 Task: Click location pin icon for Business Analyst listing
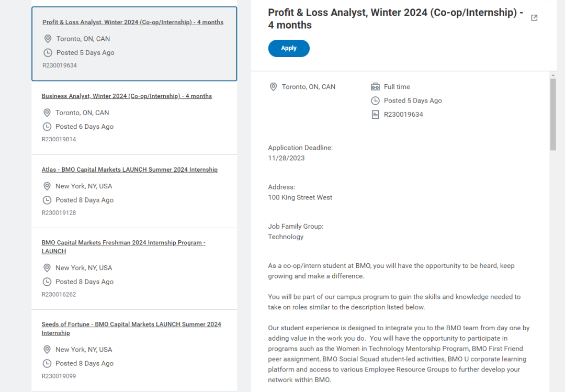coord(47,113)
